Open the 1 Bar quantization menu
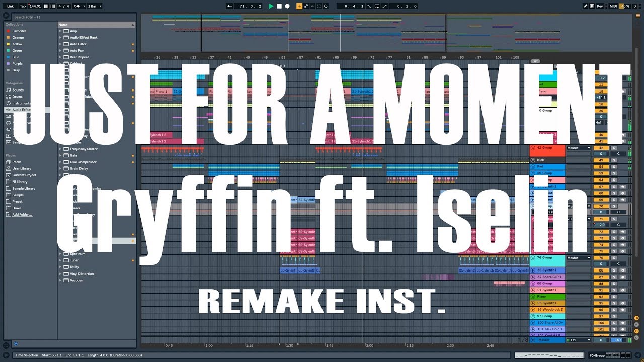The height and width of the screenshot is (362, 644). [x=94, y=6]
